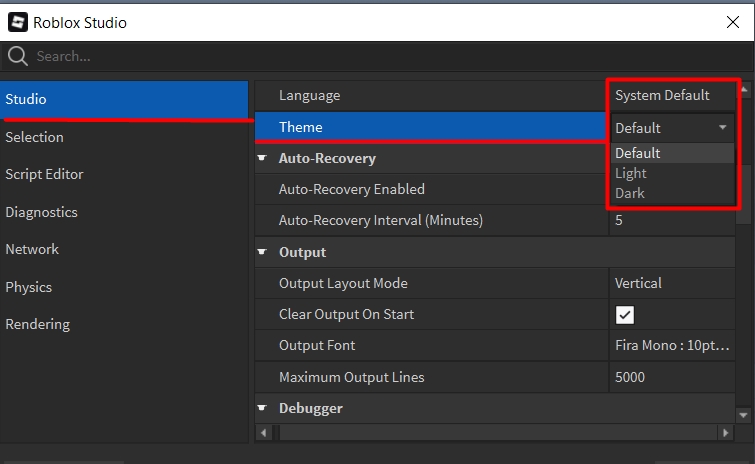Open the Rendering settings category
Viewport: 755px width, 464px height.
click(124, 324)
